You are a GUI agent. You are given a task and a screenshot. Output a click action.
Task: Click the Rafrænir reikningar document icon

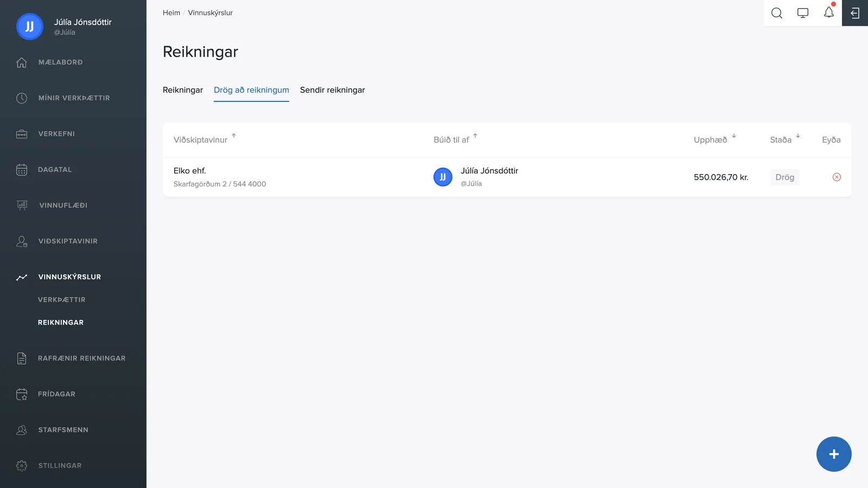(22, 358)
